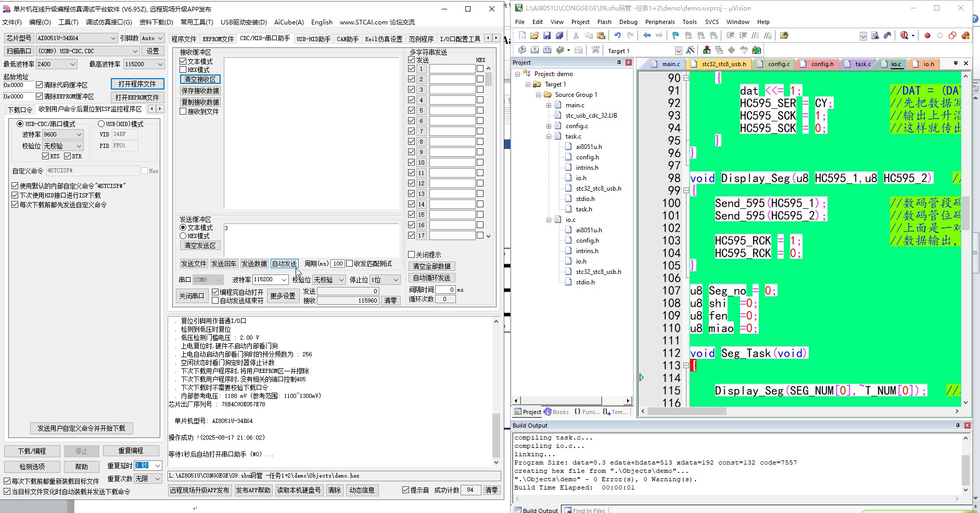The height and width of the screenshot is (513, 980).
Task: Open Target 1 dropdown in µVision
Action: click(678, 51)
